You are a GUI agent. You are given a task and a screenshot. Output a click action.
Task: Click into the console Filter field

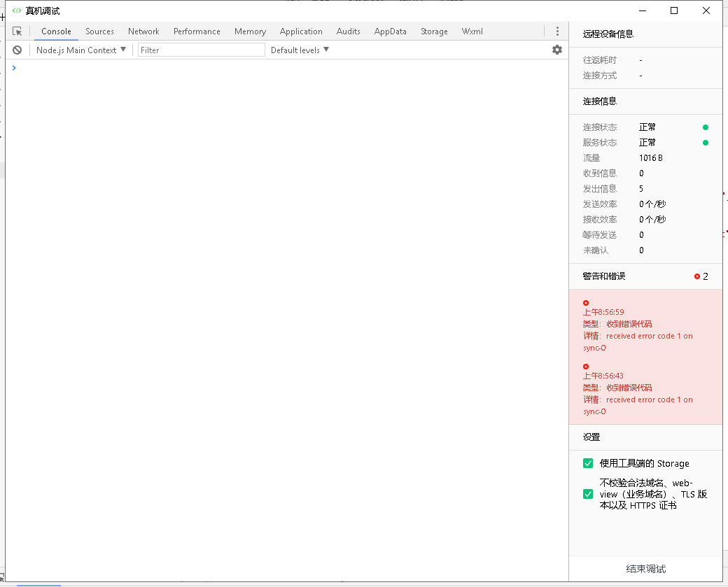tap(202, 50)
